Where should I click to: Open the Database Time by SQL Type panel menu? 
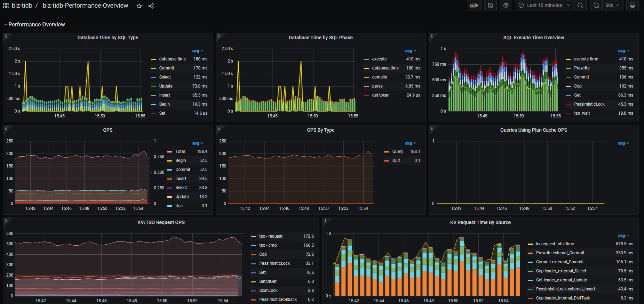pyautogui.click(x=108, y=38)
